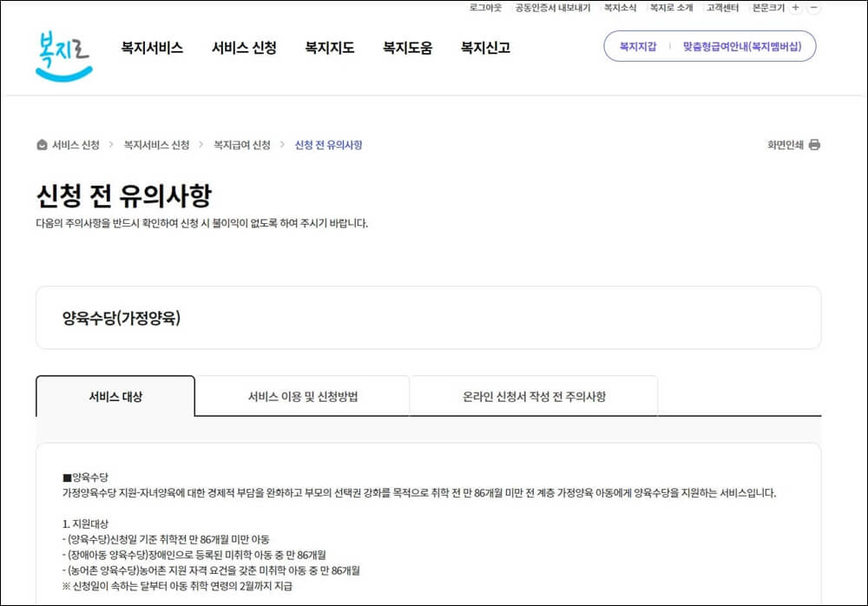Screen dimensions: 868x606
Task: Open the 복지신고 menu
Action: click(483, 49)
